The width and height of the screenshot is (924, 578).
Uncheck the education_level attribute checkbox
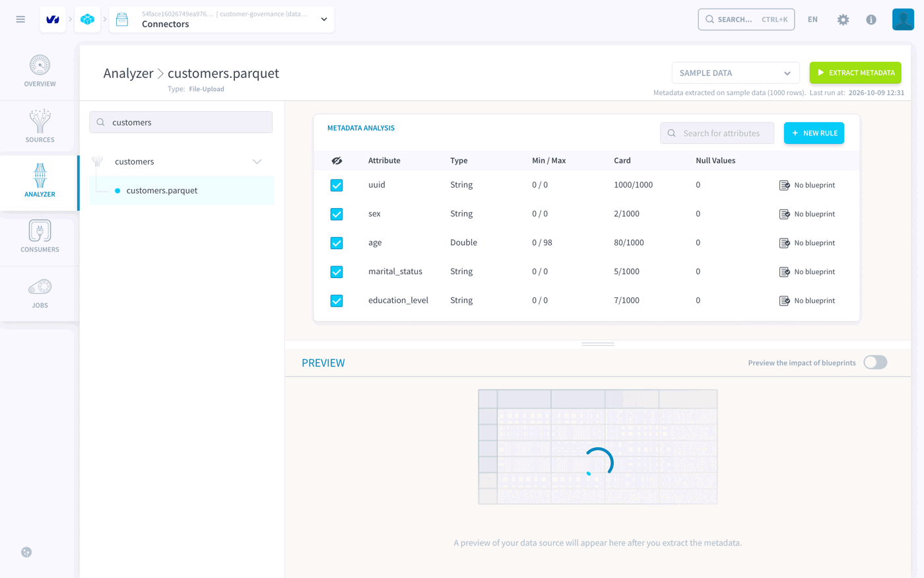click(337, 301)
